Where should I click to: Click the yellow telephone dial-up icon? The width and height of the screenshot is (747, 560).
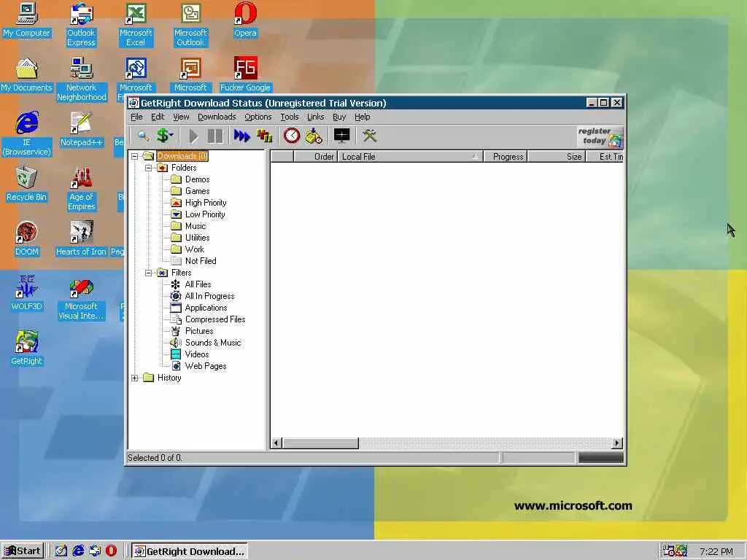tap(314, 136)
